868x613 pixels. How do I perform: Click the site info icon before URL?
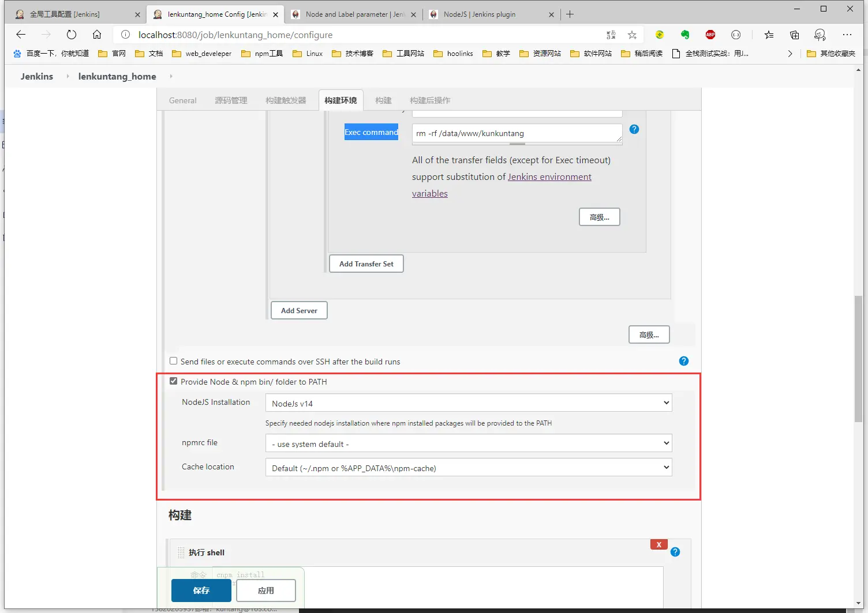click(125, 35)
